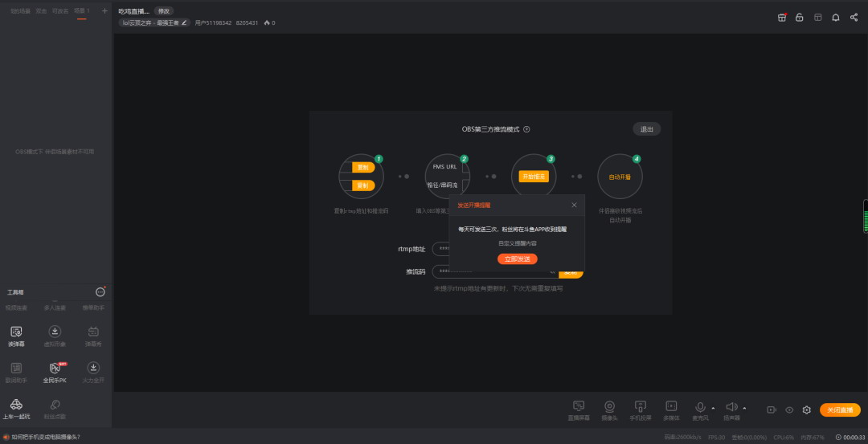
Task: Adjust the audio level meter
Action: click(866, 216)
